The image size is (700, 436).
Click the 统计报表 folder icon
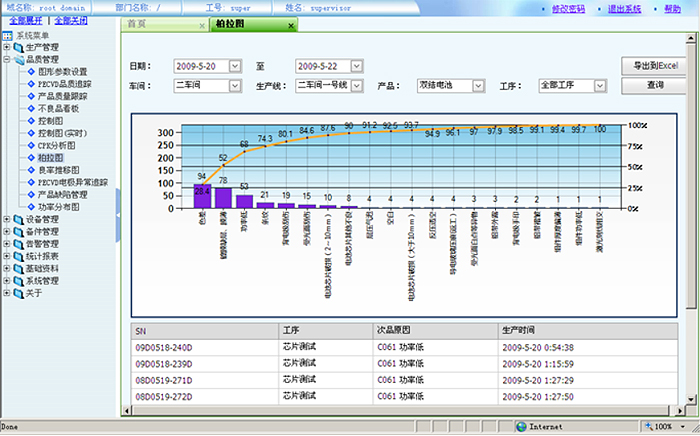click(x=19, y=257)
